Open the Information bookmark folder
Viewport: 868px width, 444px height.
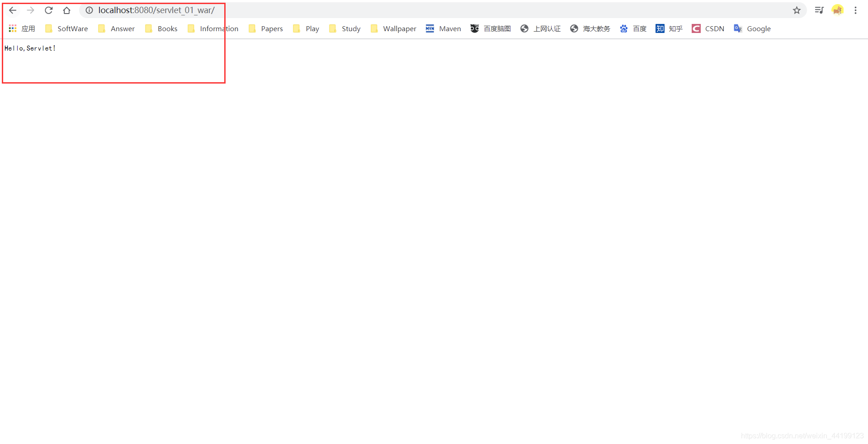[x=213, y=28]
